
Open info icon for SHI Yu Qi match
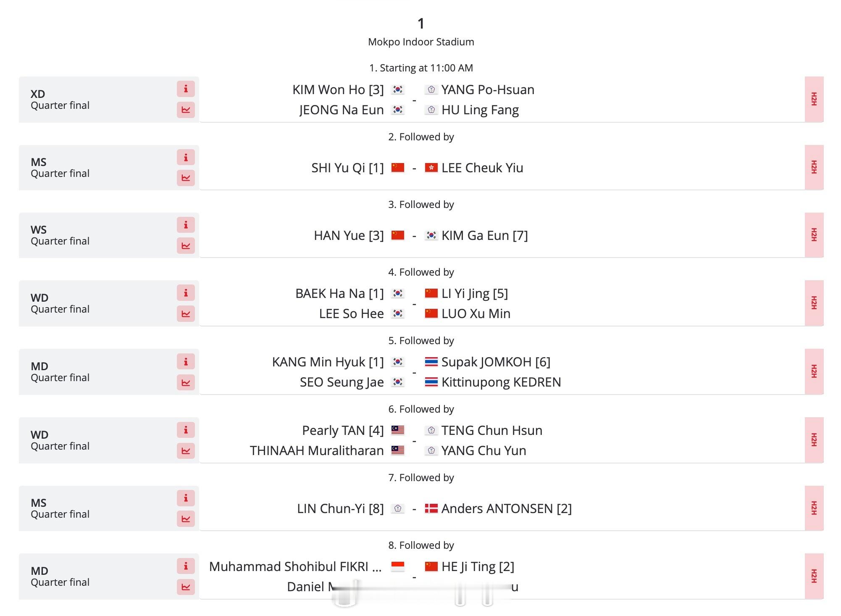[x=186, y=158]
